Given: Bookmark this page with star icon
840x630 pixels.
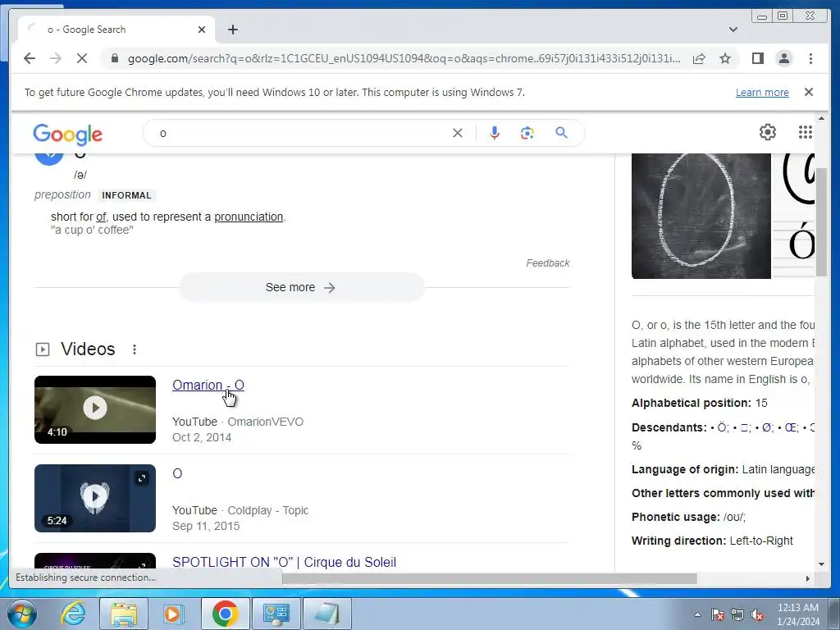Looking at the screenshot, I should (725, 58).
